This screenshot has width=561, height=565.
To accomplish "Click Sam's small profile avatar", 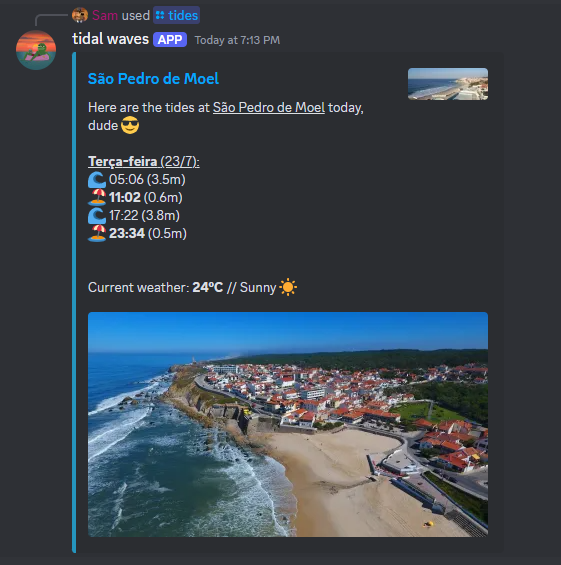I will point(80,15).
